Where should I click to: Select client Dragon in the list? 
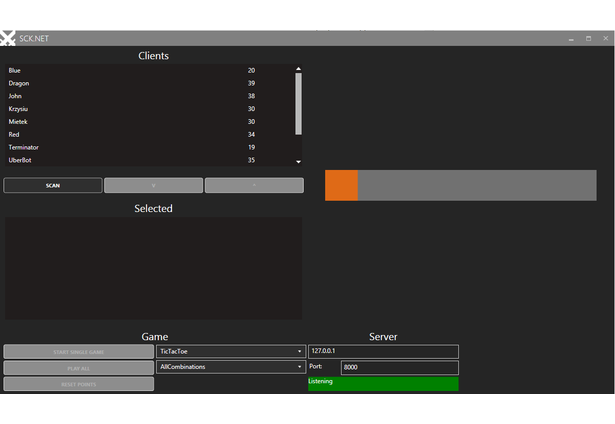149,83
